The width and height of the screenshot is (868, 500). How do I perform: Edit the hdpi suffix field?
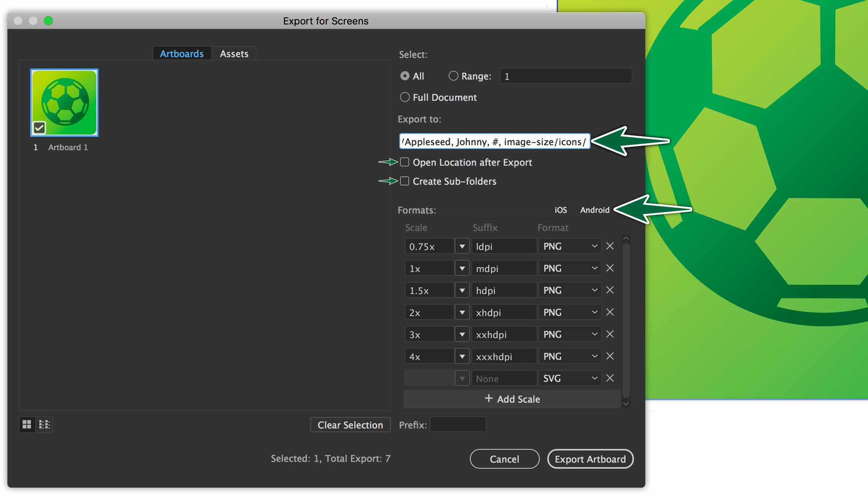(x=504, y=290)
